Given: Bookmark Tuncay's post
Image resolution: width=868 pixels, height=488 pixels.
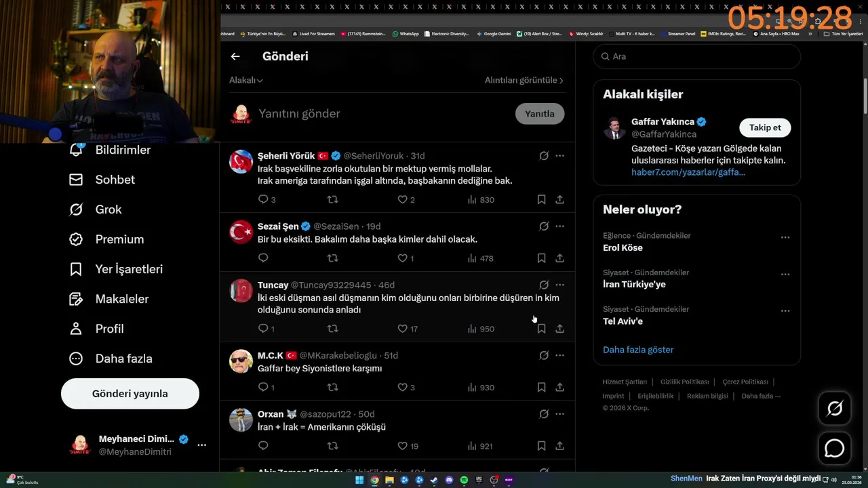Looking at the screenshot, I should point(541,329).
